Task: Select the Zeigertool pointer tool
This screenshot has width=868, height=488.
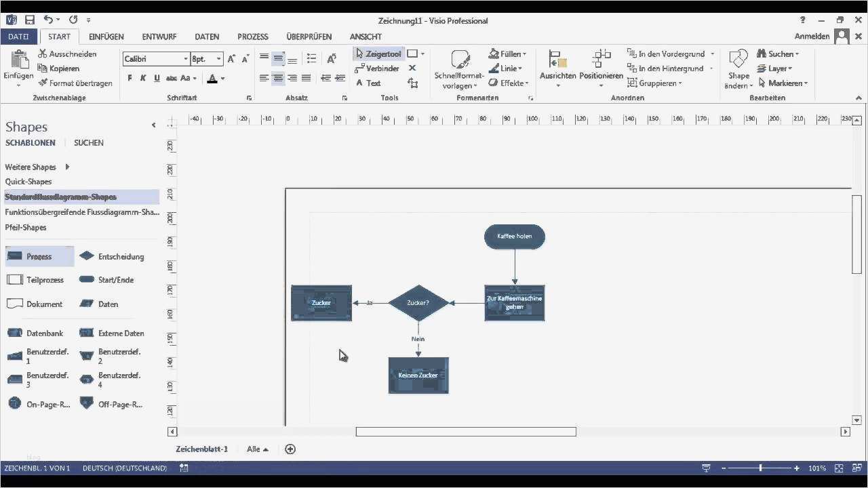Action: tap(378, 54)
